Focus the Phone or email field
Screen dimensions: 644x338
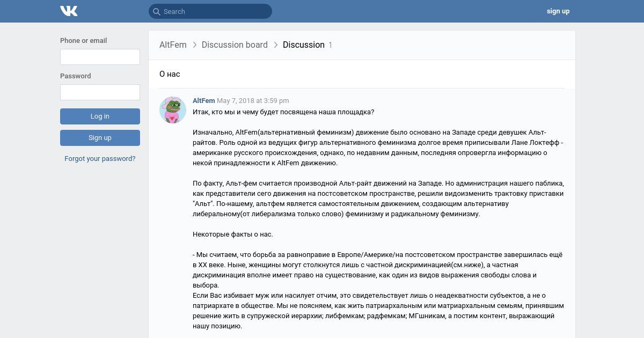click(100, 57)
